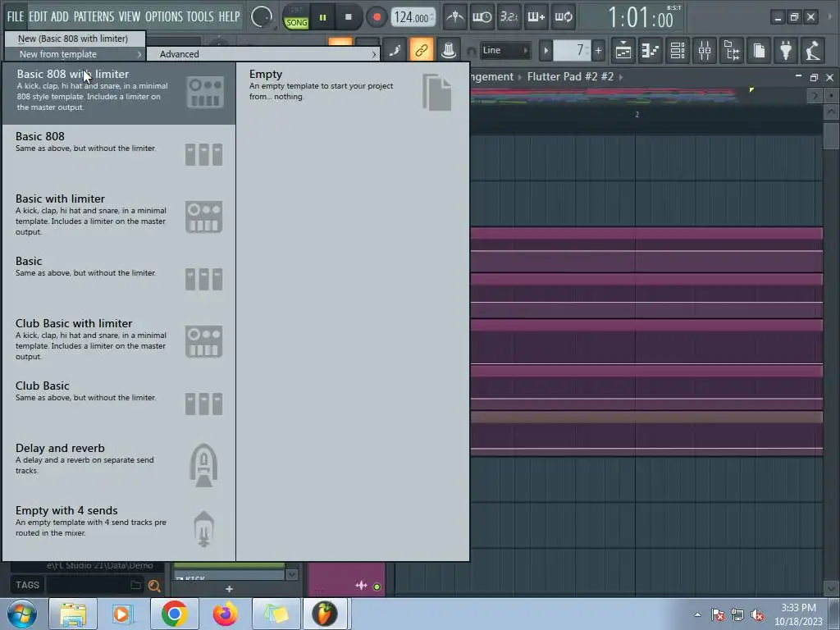Click the TAGS button in browser
This screenshot has width=840, height=630.
[x=27, y=585]
